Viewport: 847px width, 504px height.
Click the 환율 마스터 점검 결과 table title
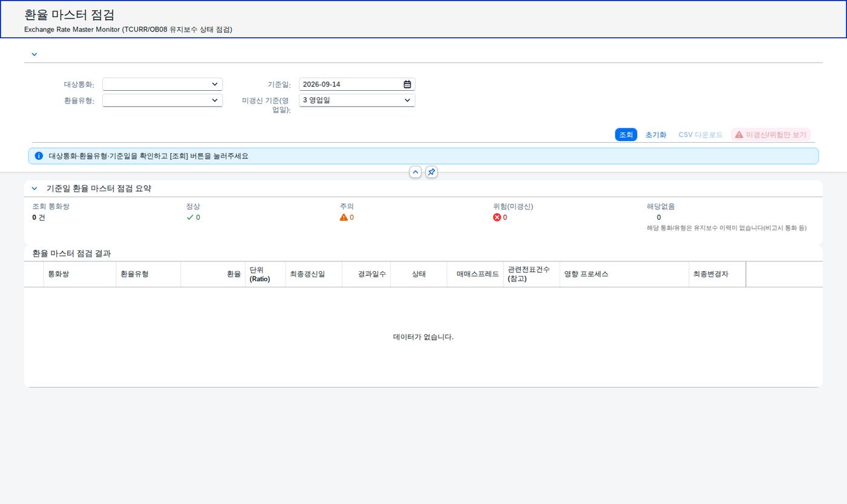coord(71,254)
